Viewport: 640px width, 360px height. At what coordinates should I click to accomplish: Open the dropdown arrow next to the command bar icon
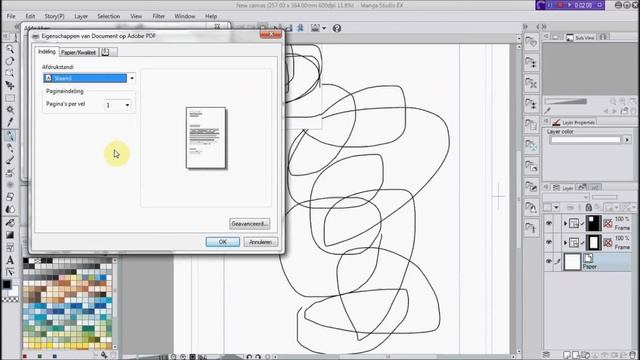(x=324, y=28)
